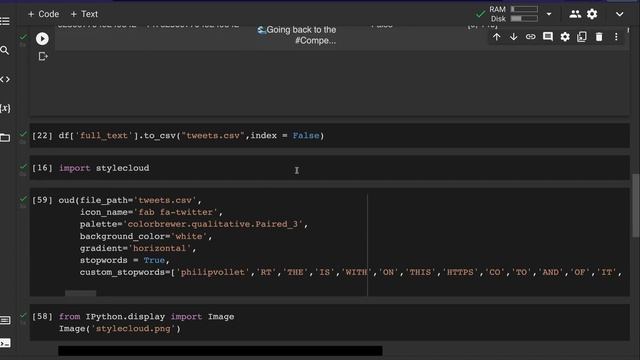The image size is (640, 360).
Task: Click the RAM and Disk usage indicator
Action: pos(513,14)
